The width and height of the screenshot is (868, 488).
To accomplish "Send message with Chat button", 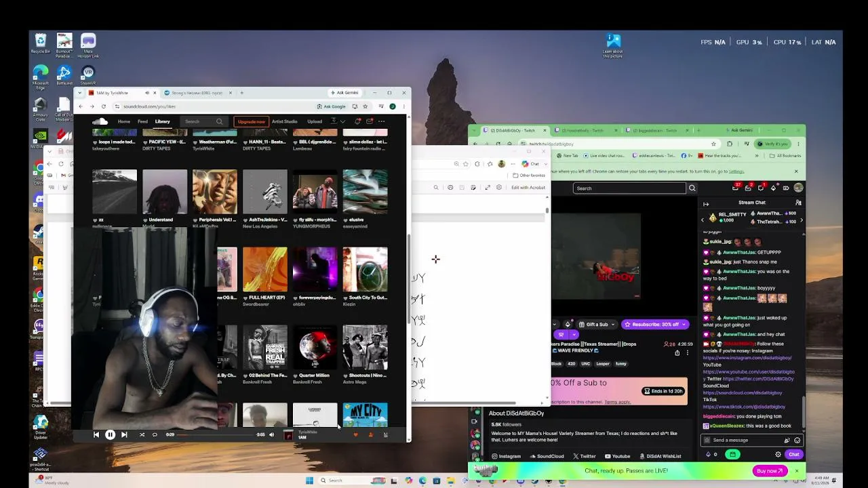I will pos(793,455).
